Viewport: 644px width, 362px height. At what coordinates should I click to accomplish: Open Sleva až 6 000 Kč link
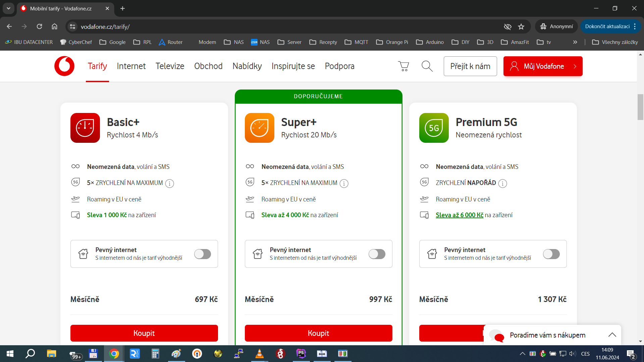click(x=460, y=215)
